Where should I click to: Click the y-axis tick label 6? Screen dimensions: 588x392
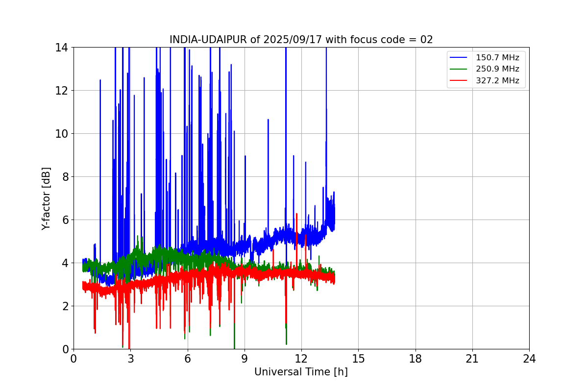point(65,220)
